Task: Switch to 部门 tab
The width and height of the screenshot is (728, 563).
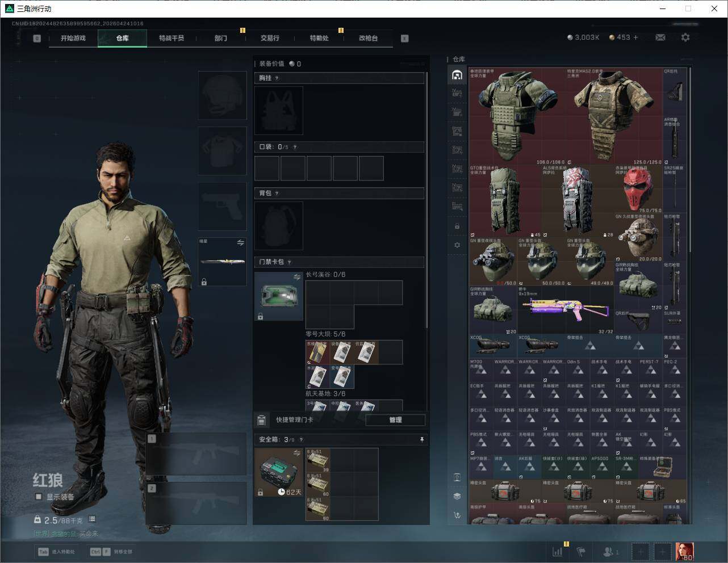Action: (x=220, y=38)
